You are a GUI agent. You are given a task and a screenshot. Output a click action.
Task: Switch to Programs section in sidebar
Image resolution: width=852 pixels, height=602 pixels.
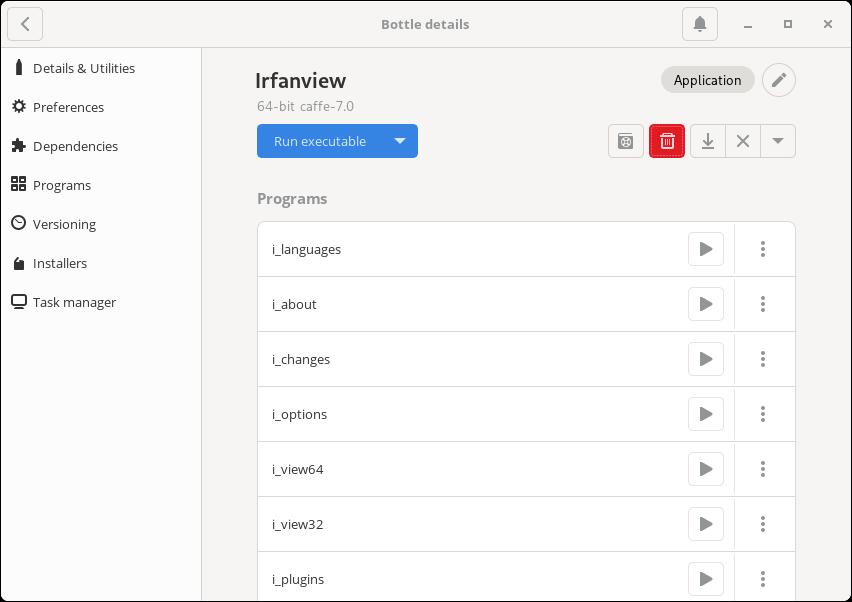tap(101, 185)
